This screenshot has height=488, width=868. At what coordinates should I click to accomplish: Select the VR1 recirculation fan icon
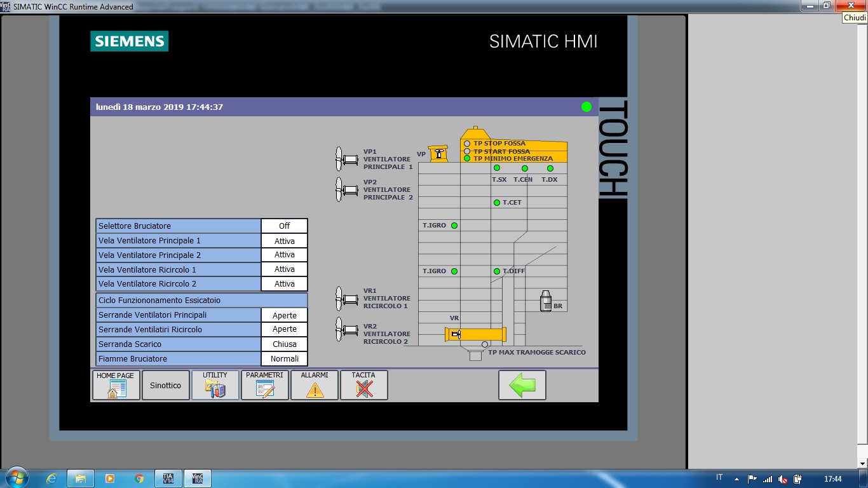346,298
